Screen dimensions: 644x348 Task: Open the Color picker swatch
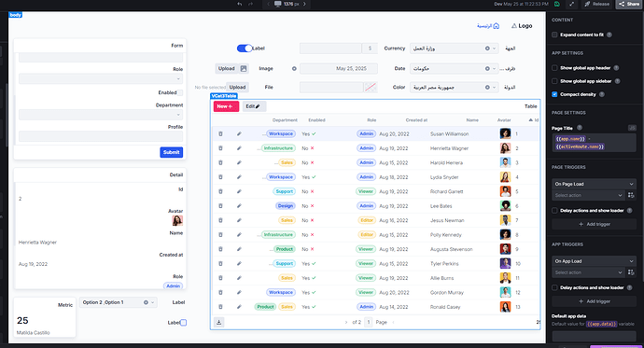(x=371, y=87)
